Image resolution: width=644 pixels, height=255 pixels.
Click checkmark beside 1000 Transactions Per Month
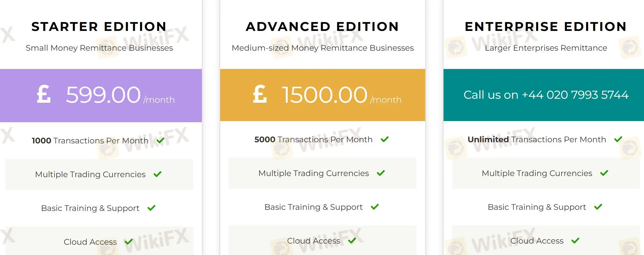pos(160,140)
